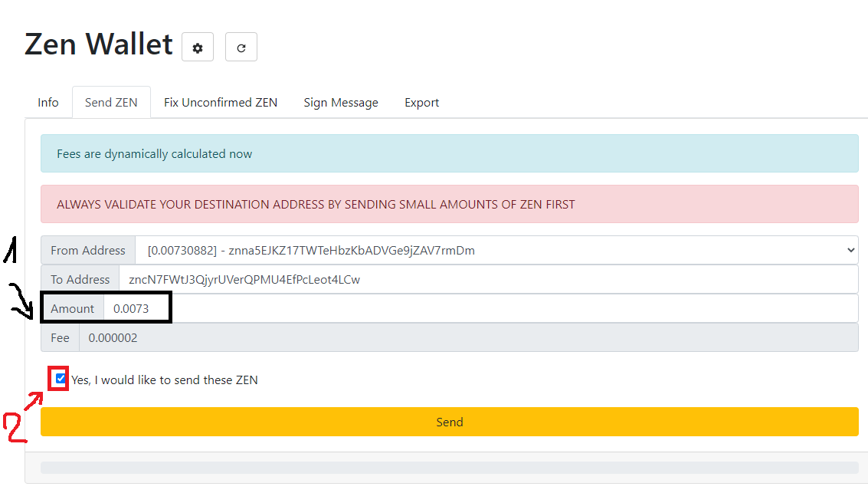Click the Zen Wallet heading
Screen dimensions: 868x493
(99, 44)
